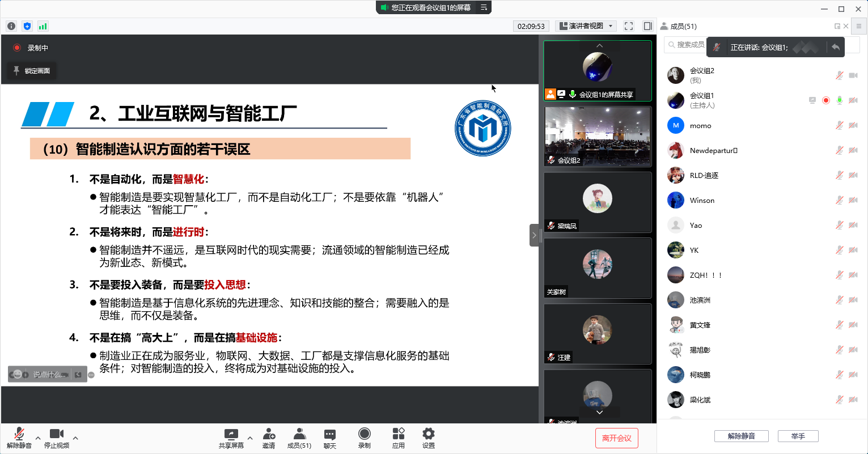The image size is (868, 454).
Task: Open the 应用 apps icon
Action: click(x=399, y=438)
